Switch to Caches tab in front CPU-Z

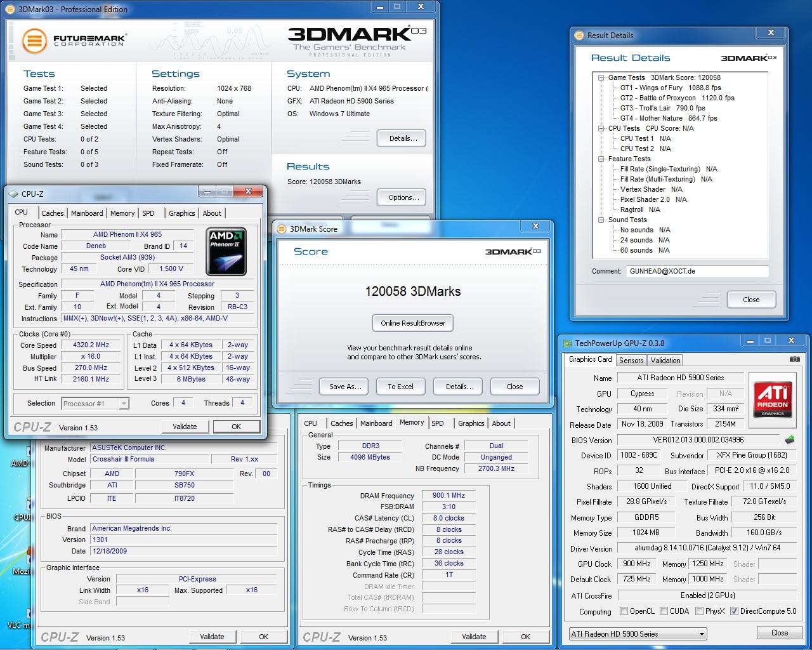(52, 213)
